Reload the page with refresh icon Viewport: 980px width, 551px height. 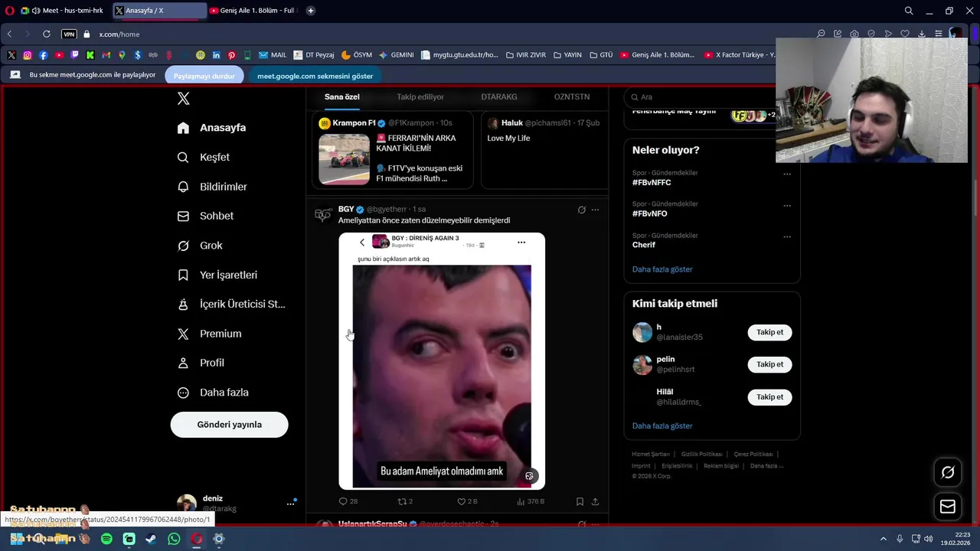point(47,34)
